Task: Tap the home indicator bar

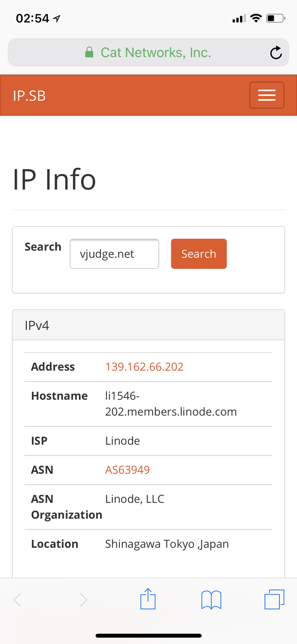Action: coord(148,636)
